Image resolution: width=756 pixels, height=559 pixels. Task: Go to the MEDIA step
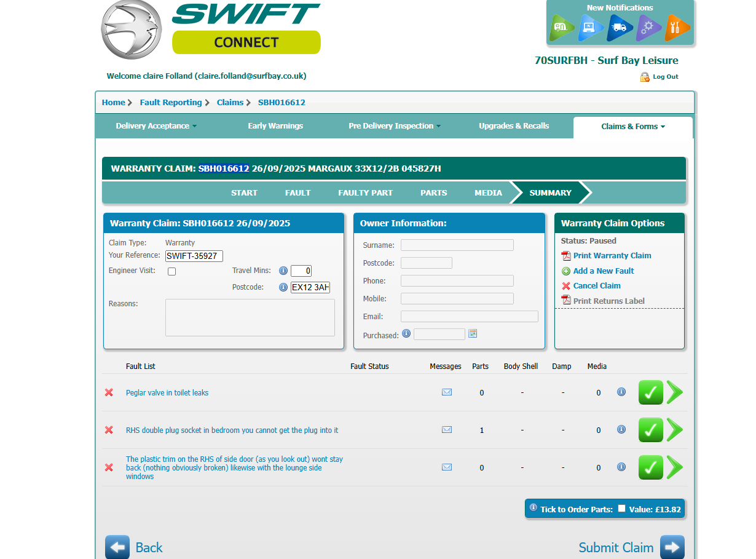pos(489,192)
